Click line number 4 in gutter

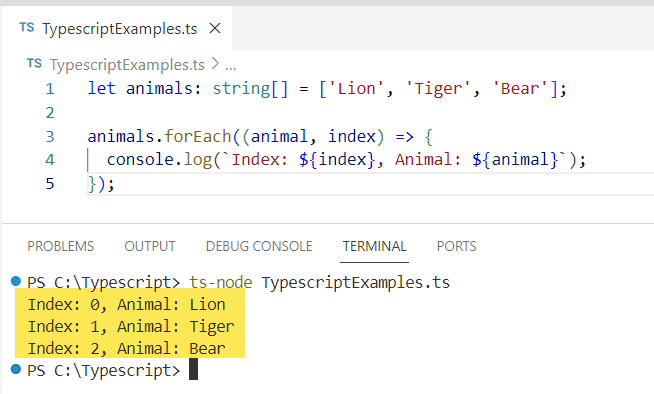[50, 160]
